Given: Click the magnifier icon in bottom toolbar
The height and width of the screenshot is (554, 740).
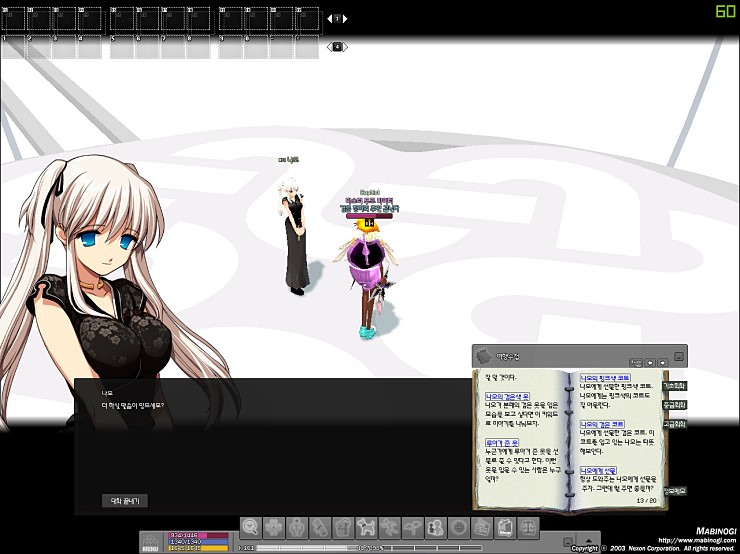Looking at the screenshot, I should (251, 526).
